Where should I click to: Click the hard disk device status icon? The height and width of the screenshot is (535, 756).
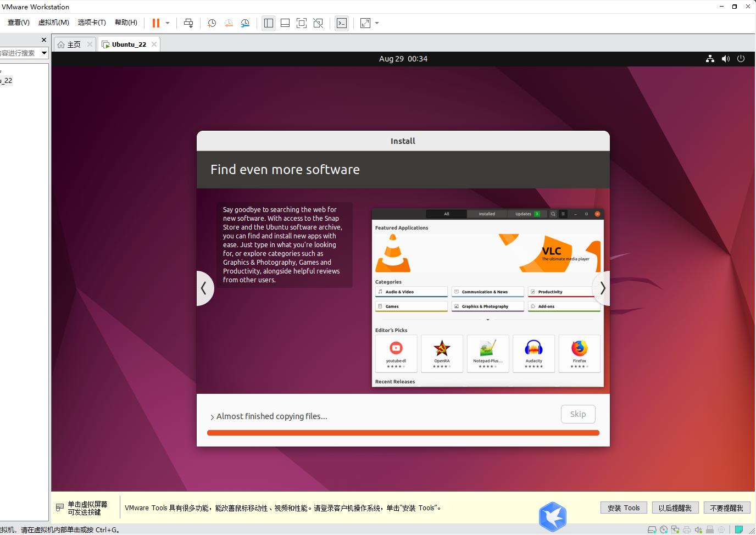(652, 530)
